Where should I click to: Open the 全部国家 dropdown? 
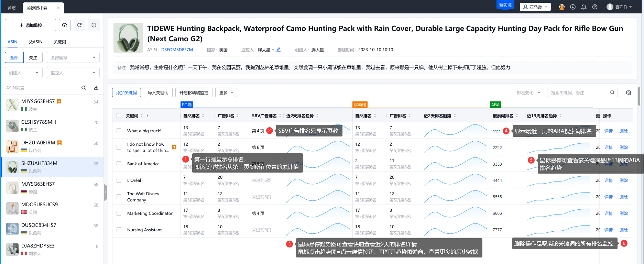coord(73,57)
